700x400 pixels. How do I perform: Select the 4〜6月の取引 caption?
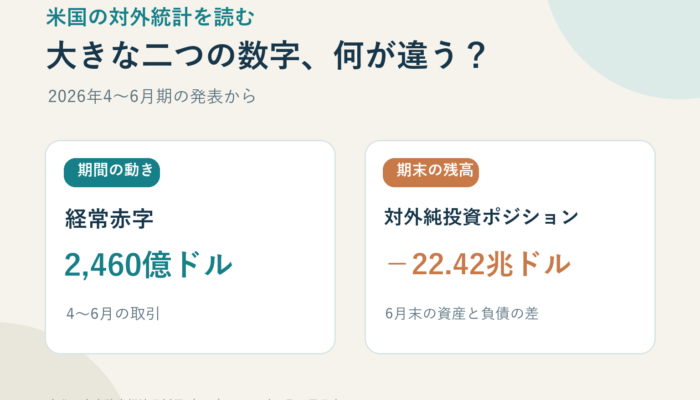113,314
